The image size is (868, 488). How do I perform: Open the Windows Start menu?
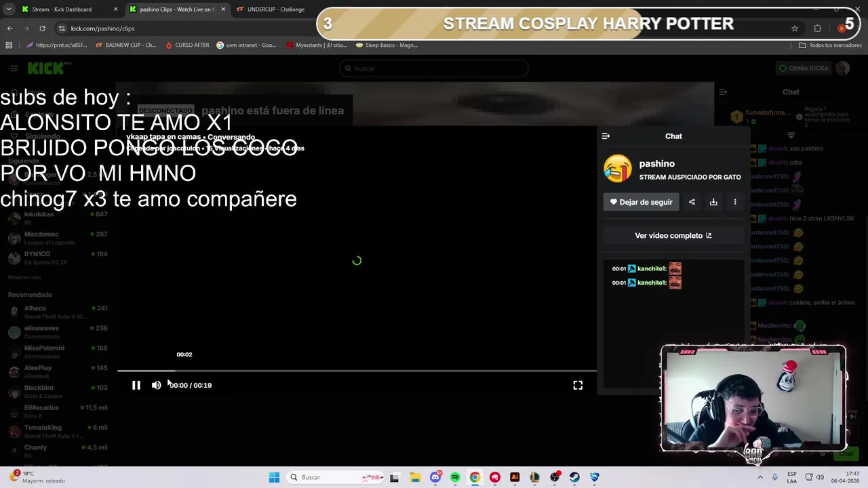pos(274,477)
